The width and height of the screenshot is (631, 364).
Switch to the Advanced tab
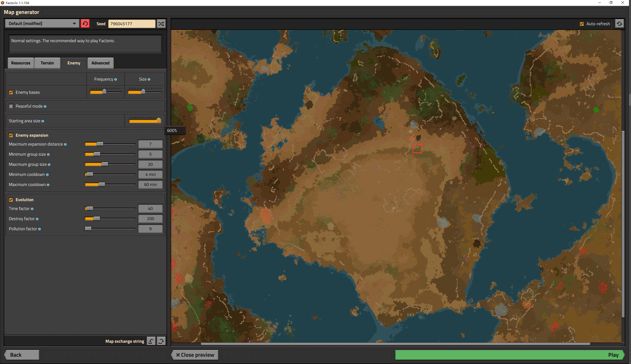100,63
